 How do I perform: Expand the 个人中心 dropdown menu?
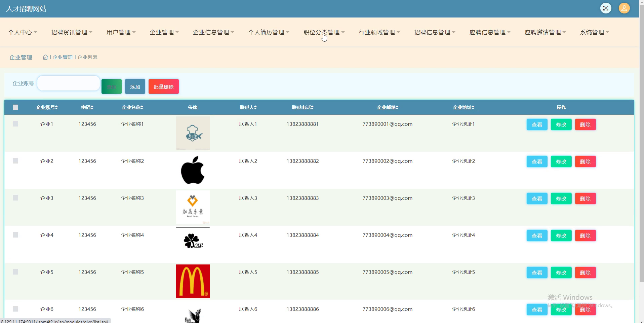(23, 32)
